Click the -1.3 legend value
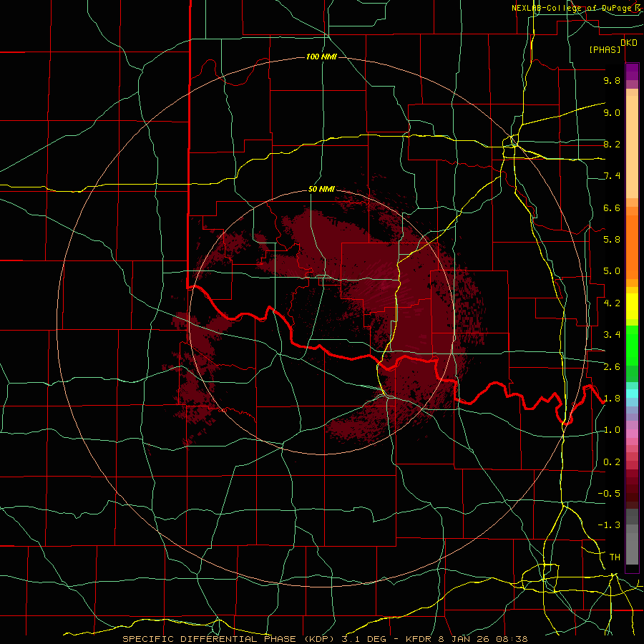This screenshot has height=644, width=644. point(609,525)
